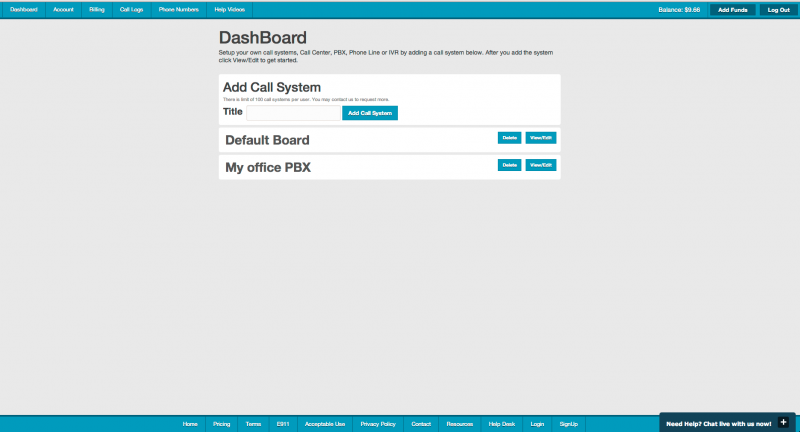Open the Phone Numbers page
Viewport: 800px width, 432px height.
pos(178,9)
